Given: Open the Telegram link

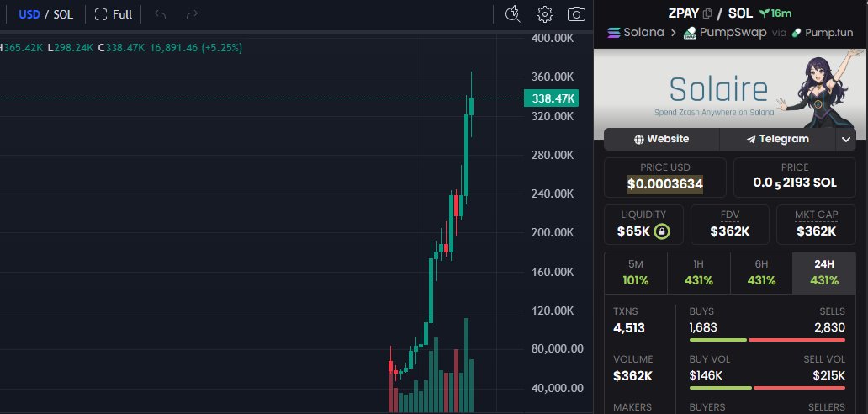Looking at the screenshot, I should (777, 139).
